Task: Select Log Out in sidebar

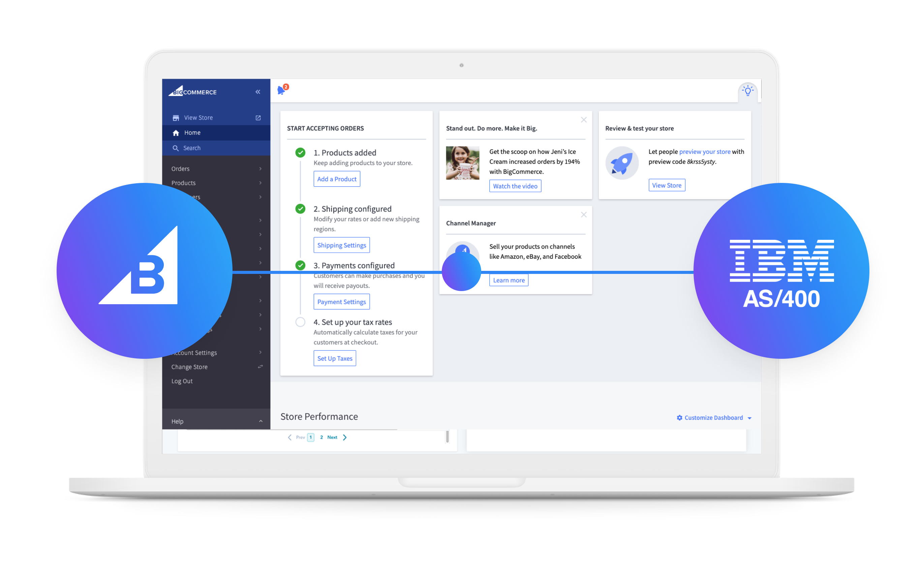Action: (182, 381)
